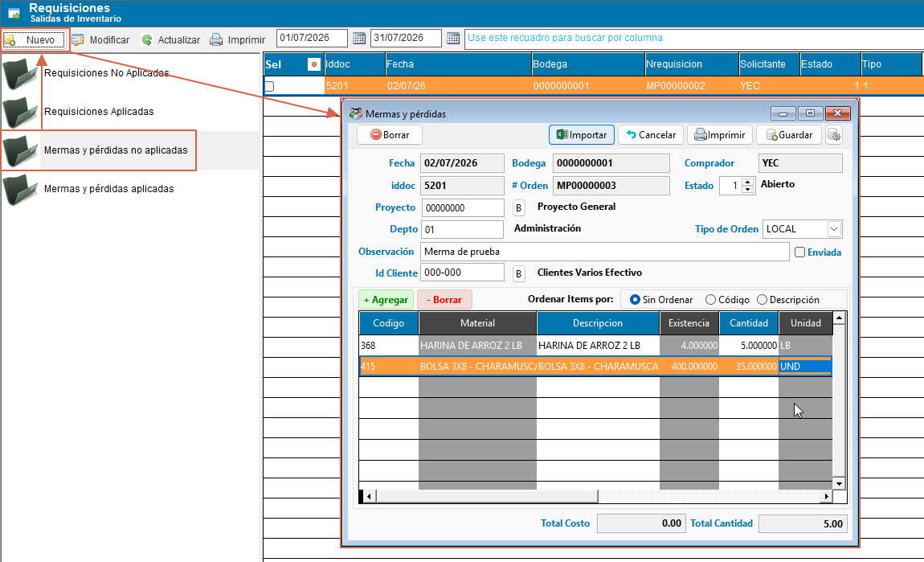Viewport: 924px width, 562px height.
Task: Click the Imprimir printer icon in the main toolbar
Action: (216, 39)
